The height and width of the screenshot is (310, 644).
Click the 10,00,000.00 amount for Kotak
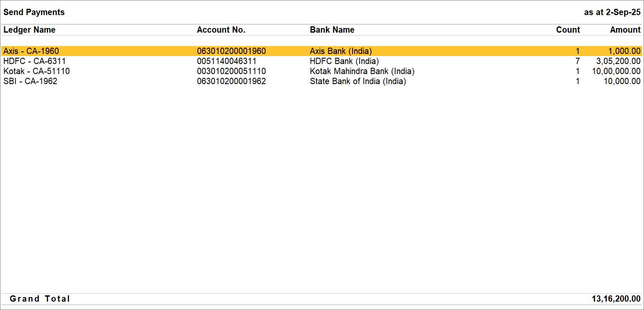(x=616, y=71)
